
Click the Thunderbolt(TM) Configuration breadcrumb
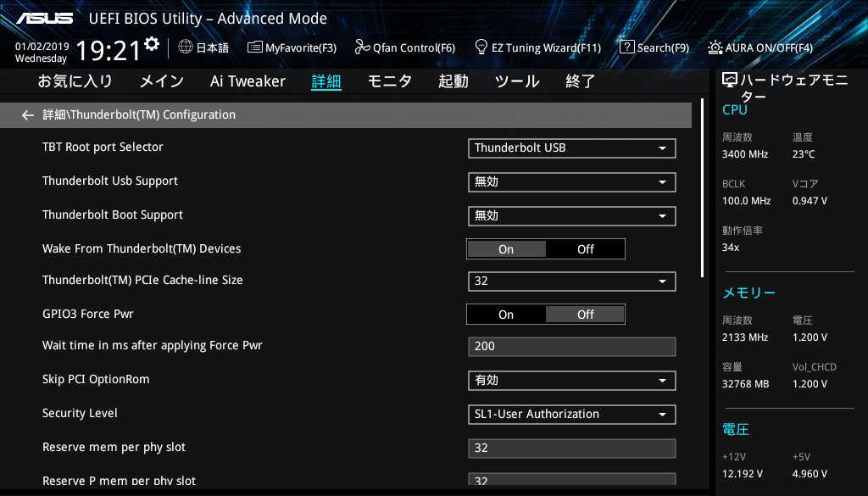click(139, 115)
